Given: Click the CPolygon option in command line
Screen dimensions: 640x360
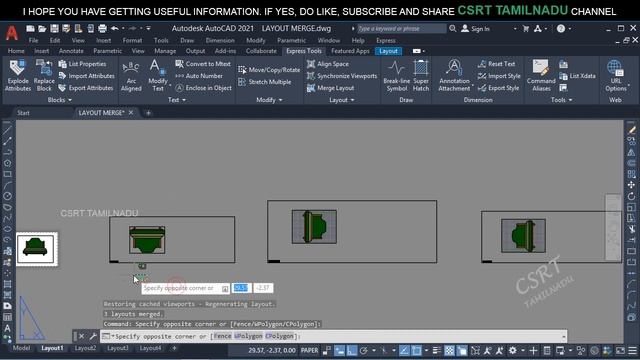Looking at the screenshot, I should click(279, 336).
